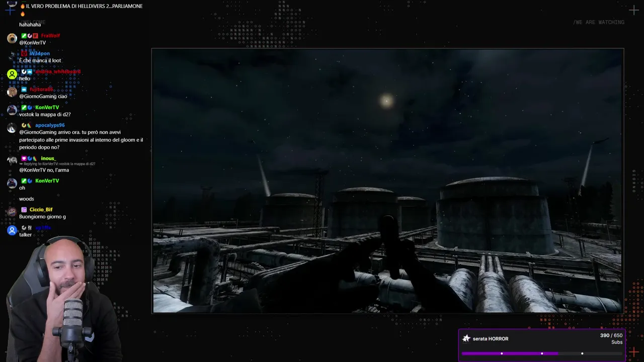Click the 'Buongiorno giorno g' message

(42, 217)
